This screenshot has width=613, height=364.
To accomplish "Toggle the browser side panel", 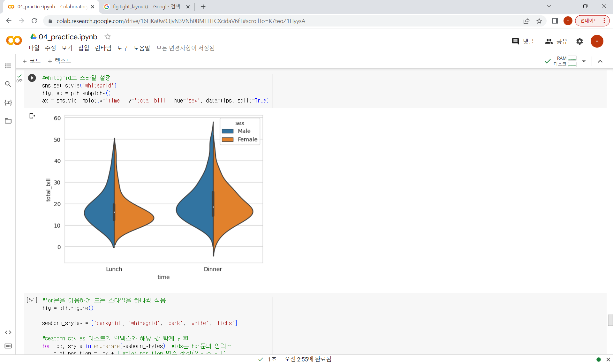I will [555, 21].
